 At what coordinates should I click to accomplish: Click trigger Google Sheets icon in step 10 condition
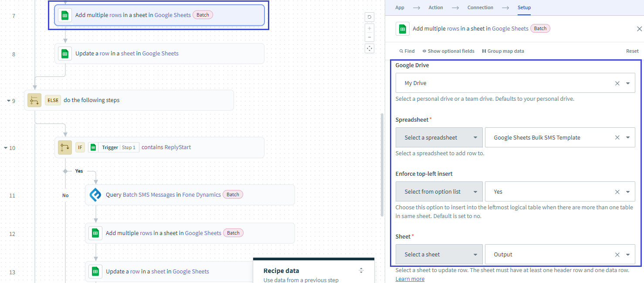tap(93, 147)
